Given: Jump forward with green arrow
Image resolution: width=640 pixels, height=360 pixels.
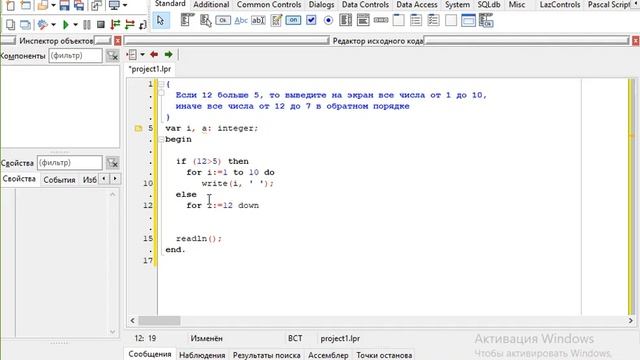Looking at the screenshot, I should coord(168,54).
